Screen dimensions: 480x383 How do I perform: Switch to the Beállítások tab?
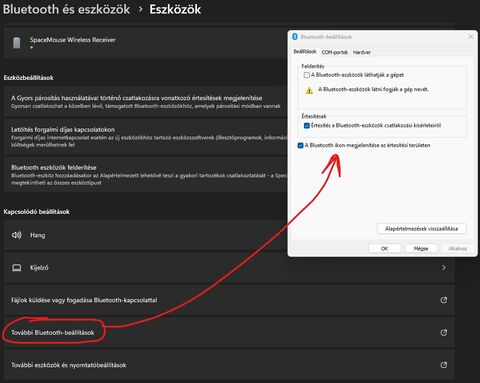pyautogui.click(x=305, y=52)
